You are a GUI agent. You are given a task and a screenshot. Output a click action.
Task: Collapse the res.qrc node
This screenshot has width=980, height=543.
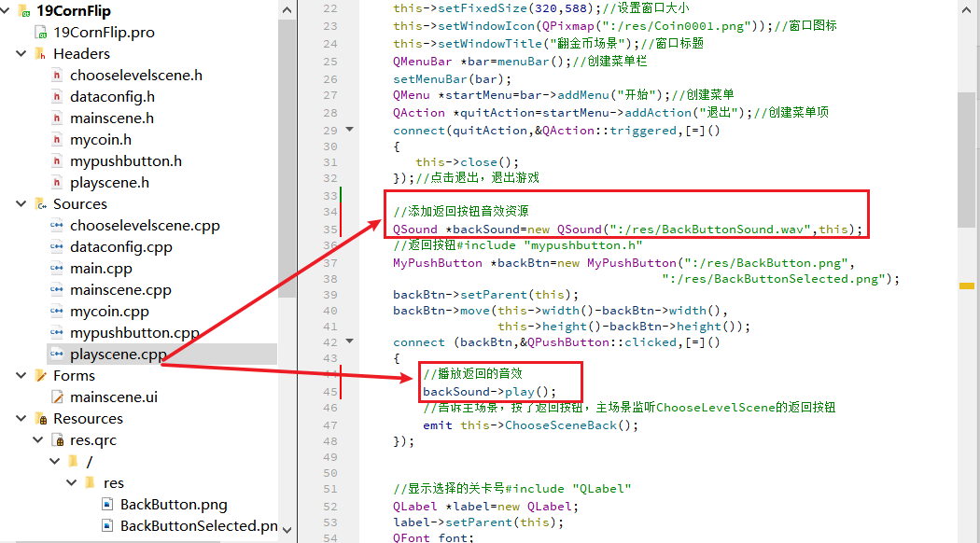click(x=37, y=439)
